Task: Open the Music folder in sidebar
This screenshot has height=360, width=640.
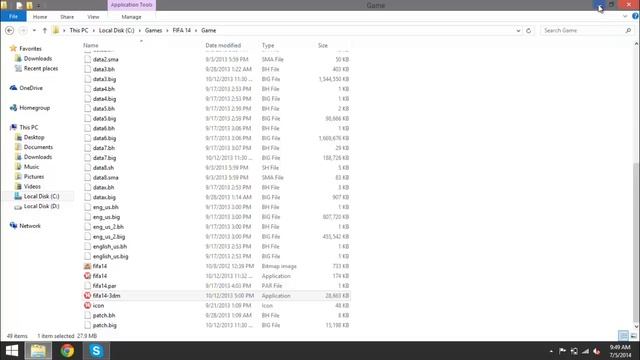Action: click(x=31, y=167)
